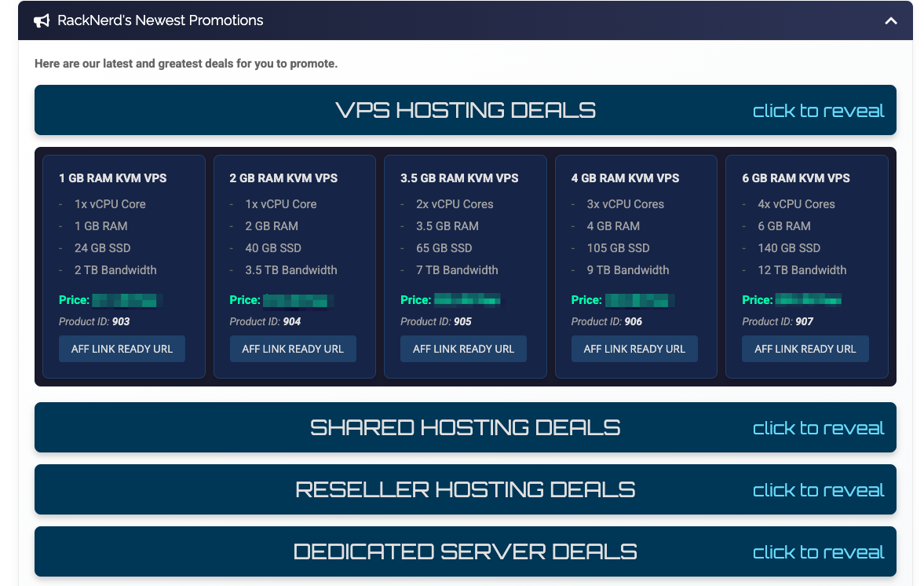This screenshot has height=586, width=924.
Task: Click '12 TB Bandwidth' spec line
Action: 802,270
